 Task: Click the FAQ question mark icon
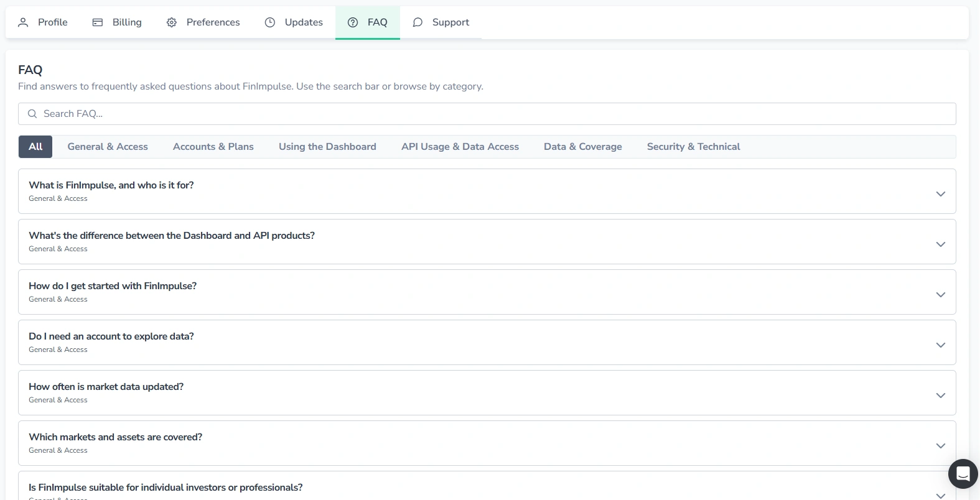353,22
